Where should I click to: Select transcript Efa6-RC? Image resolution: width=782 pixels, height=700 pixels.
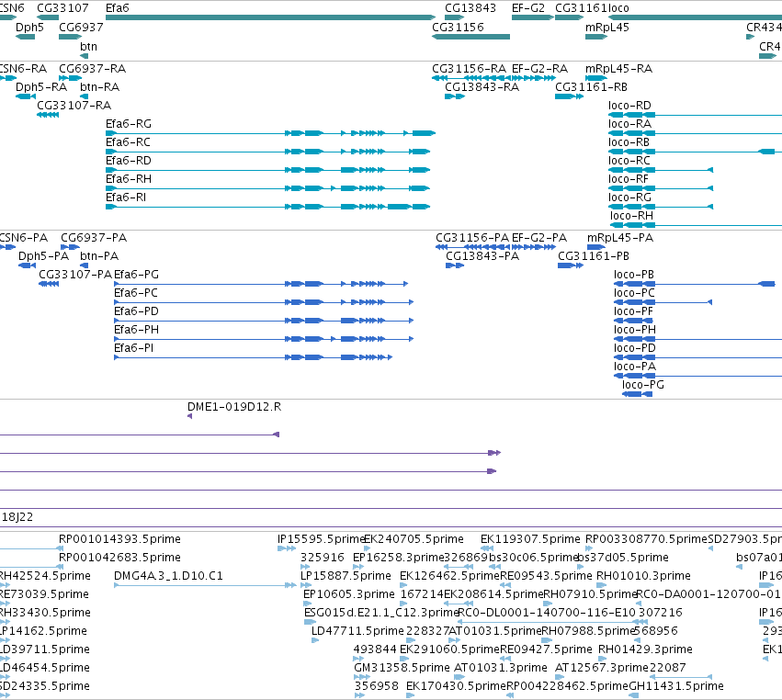tap(267, 152)
